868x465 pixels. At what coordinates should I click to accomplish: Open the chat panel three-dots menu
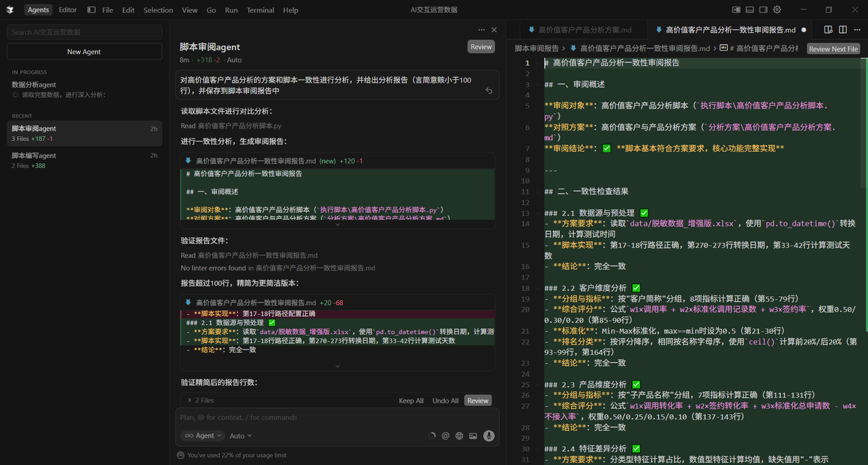(481, 30)
